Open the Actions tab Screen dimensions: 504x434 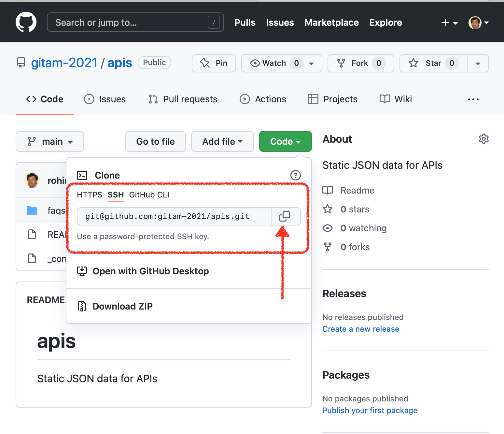click(x=263, y=99)
